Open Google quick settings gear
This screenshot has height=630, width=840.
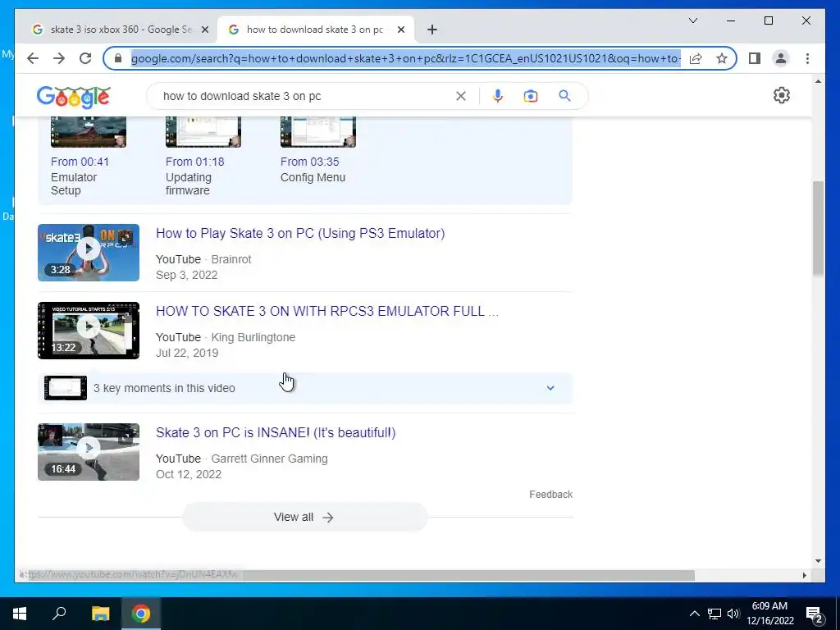click(782, 95)
